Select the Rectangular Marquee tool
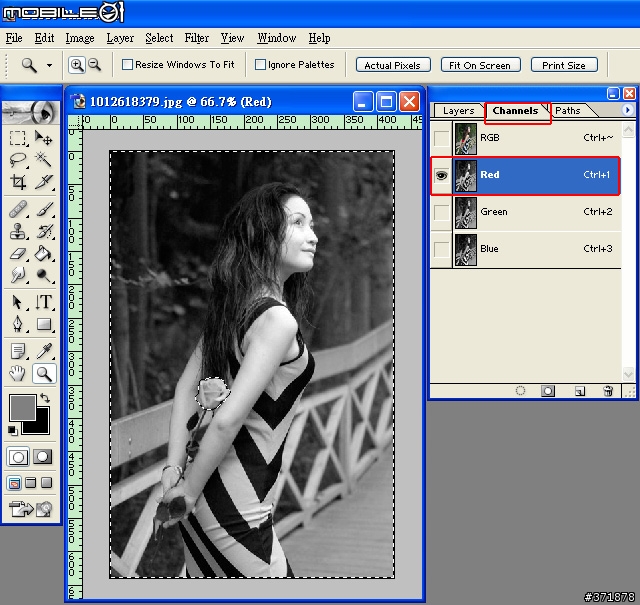Image resolution: width=640 pixels, height=605 pixels. [18, 138]
